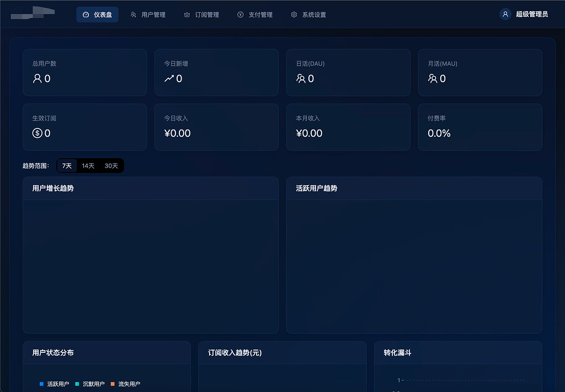565x392 pixels.
Task: Open the 仪表盘 dashboard tab
Action: (97, 15)
